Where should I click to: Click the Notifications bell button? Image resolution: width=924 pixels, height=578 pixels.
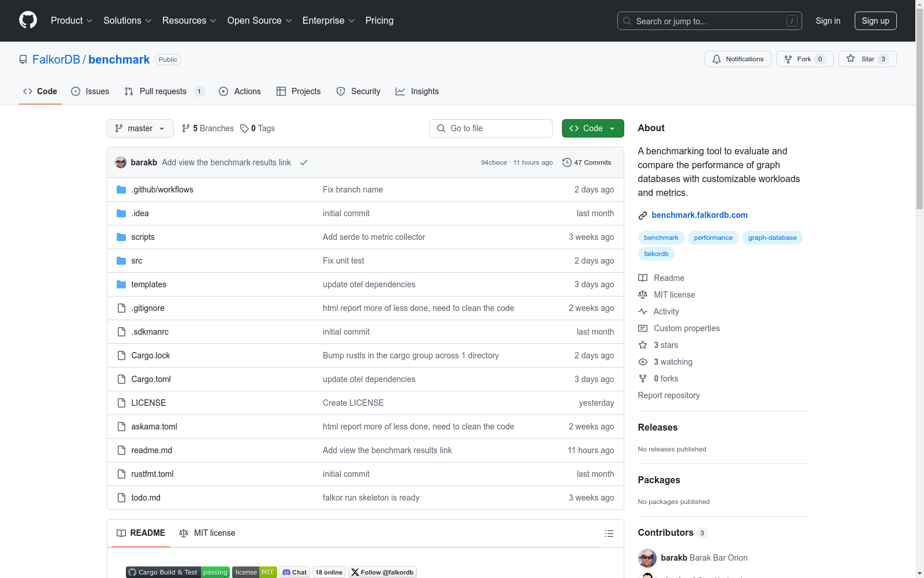point(737,59)
